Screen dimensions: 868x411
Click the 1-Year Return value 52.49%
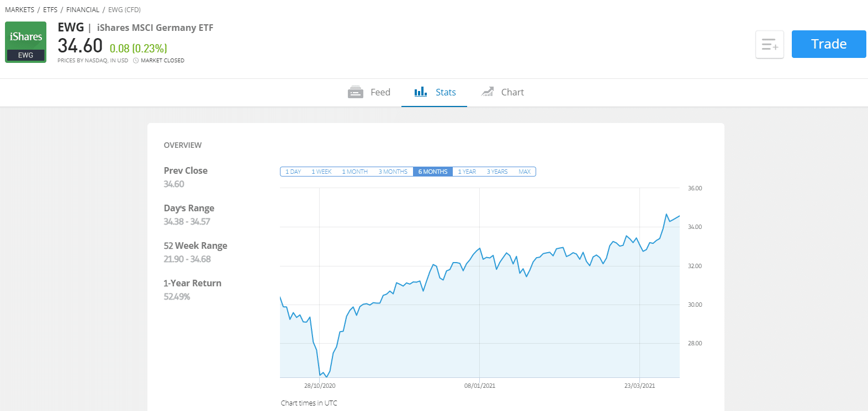[177, 297]
